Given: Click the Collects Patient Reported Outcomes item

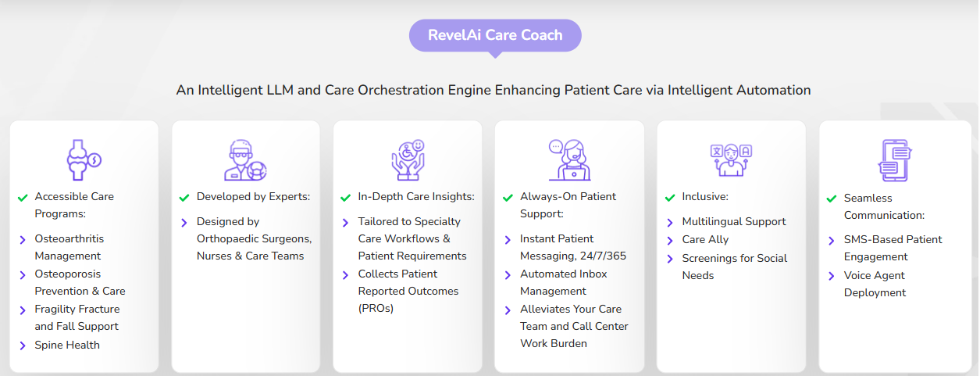Looking at the screenshot, I should click(x=408, y=291).
